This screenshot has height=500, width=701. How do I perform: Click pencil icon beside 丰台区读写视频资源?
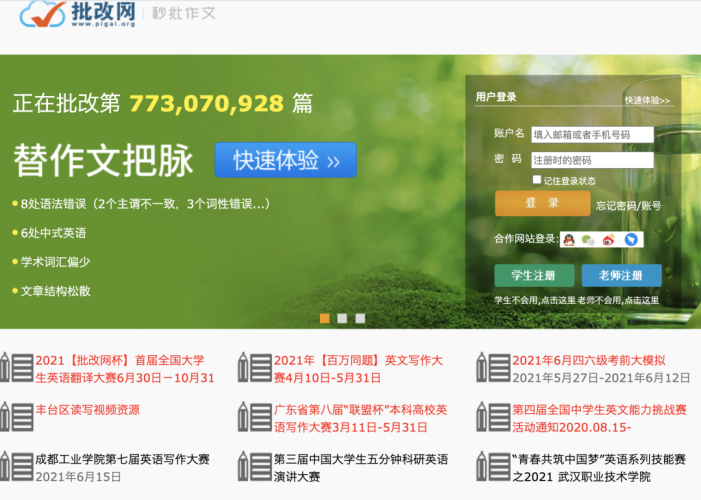(16, 417)
